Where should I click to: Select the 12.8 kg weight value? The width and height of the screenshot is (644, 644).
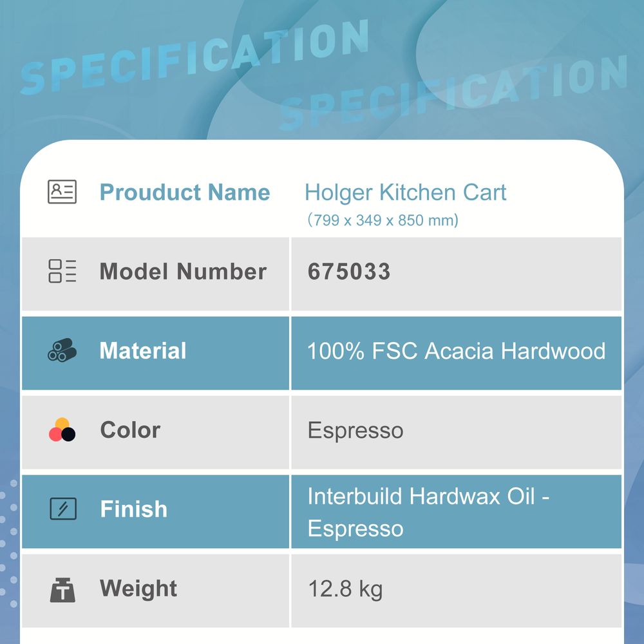click(345, 589)
